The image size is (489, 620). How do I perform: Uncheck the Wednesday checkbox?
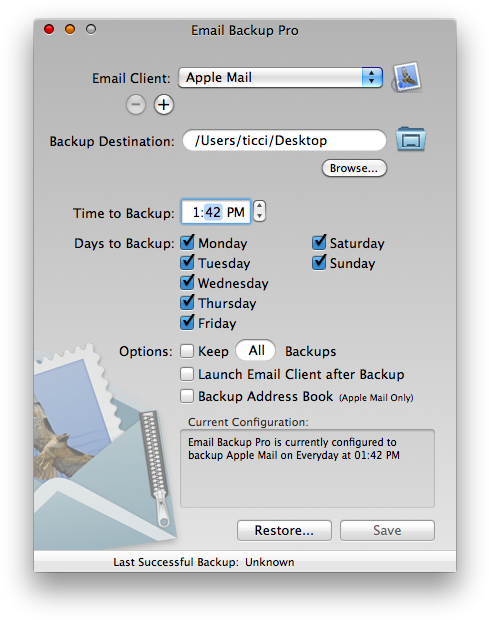(x=187, y=282)
